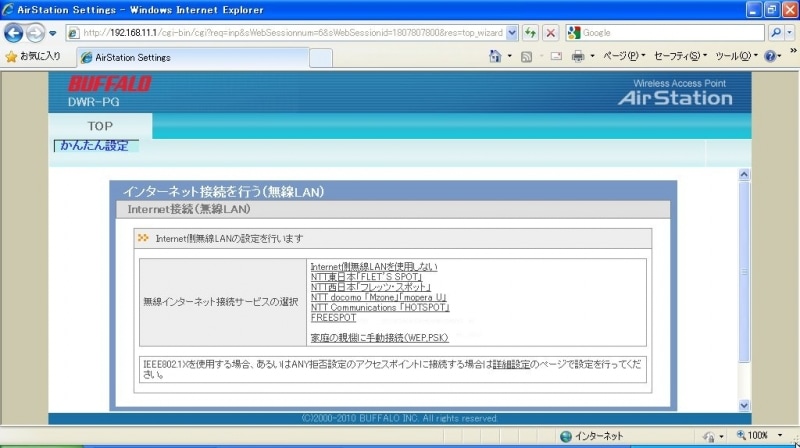Click the BUFFALO logo
800x448 pixels.
click(x=110, y=84)
